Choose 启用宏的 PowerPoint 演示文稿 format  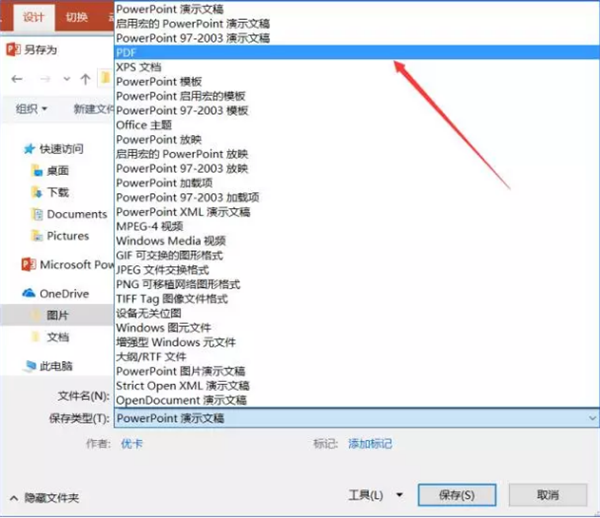tap(357, 23)
